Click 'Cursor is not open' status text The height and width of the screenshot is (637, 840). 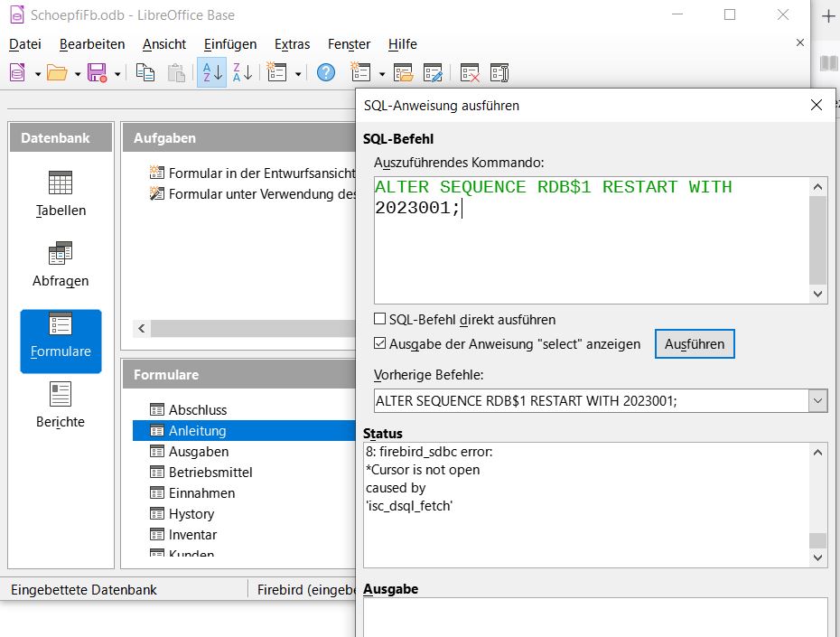pos(423,470)
